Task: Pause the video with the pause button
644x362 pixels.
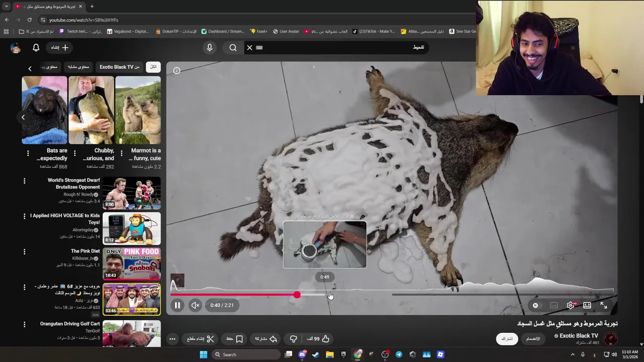Action: point(177,305)
